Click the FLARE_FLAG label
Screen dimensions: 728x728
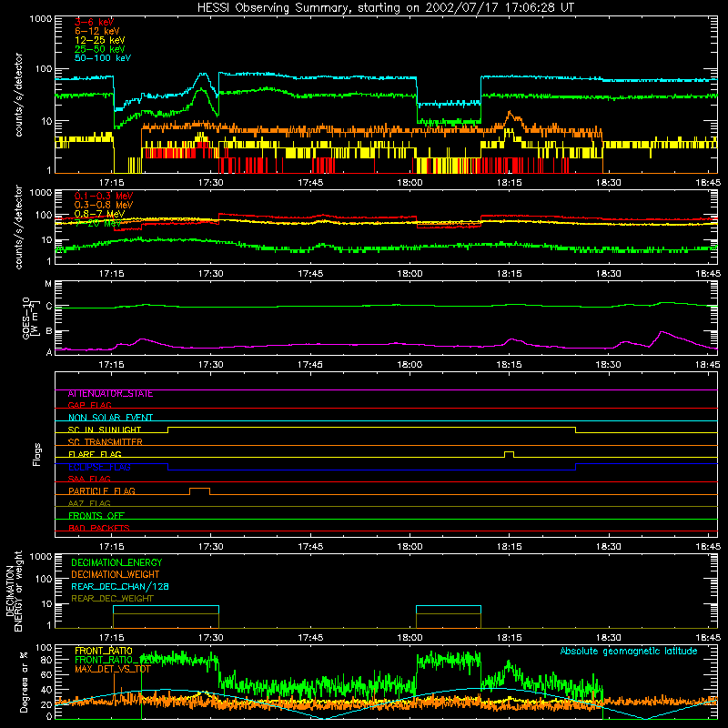click(95, 454)
